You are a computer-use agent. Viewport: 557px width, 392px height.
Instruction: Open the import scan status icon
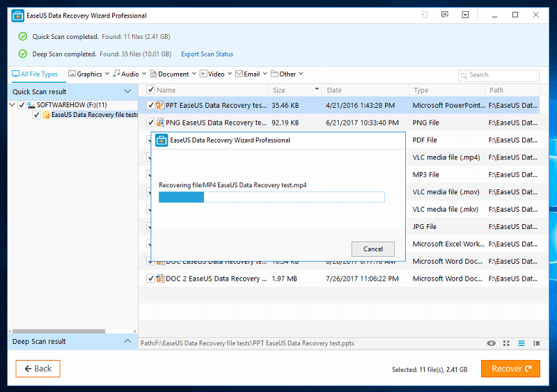point(424,15)
